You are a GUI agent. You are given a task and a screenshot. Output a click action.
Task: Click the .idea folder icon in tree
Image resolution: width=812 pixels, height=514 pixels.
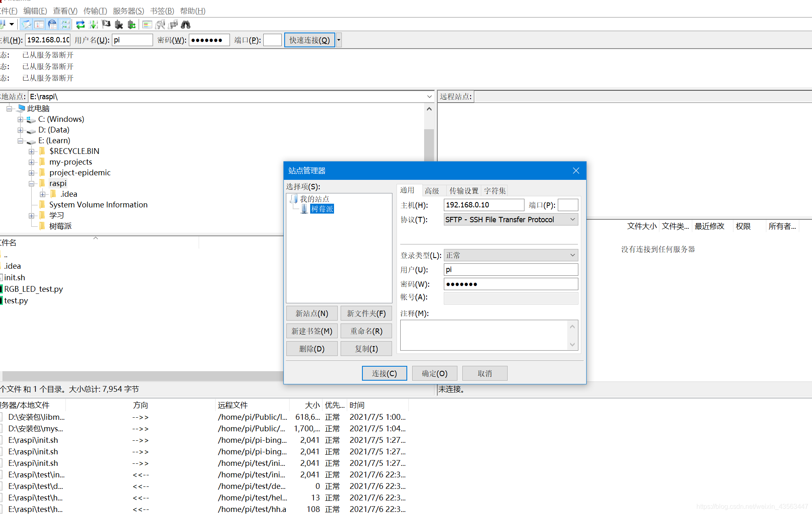point(53,194)
